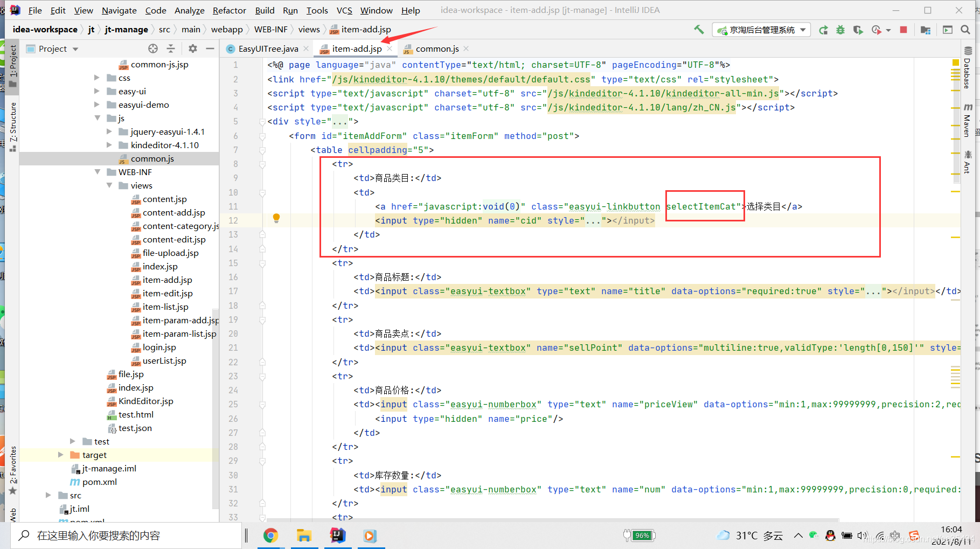Screen dimensions: 980x549
Task: Open the Favorites tool window
Action: [x=13, y=470]
